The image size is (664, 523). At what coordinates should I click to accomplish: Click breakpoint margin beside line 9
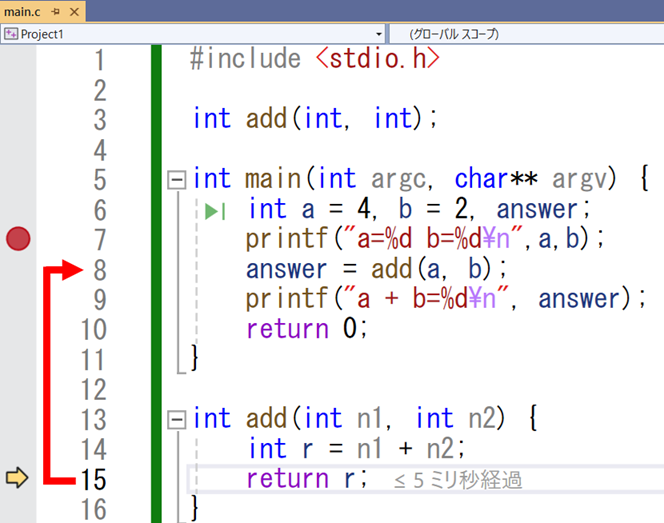point(18,299)
